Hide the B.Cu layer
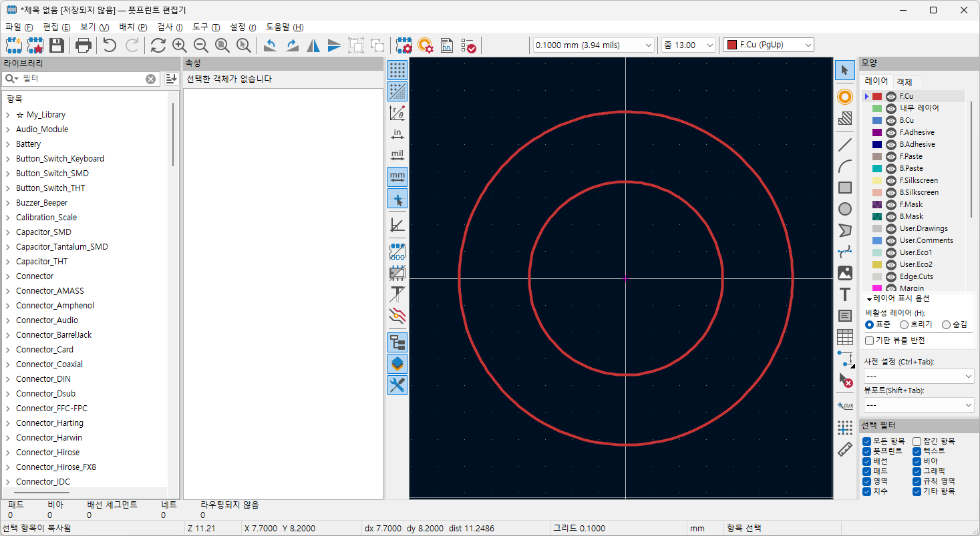The image size is (980, 536). [891, 120]
